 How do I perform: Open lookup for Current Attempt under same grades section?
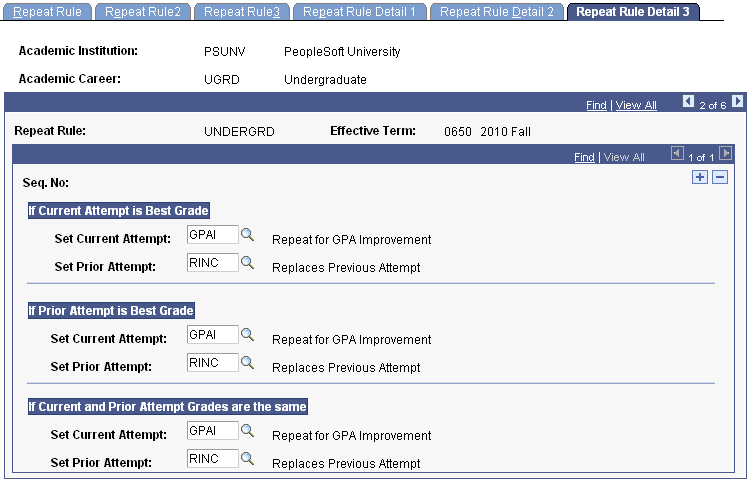pos(247,430)
